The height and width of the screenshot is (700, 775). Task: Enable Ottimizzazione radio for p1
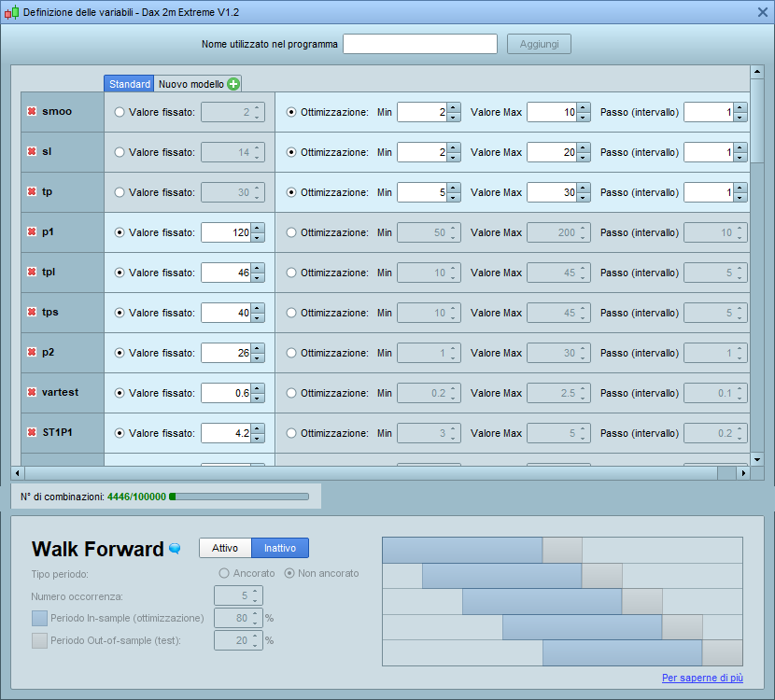[x=291, y=232]
